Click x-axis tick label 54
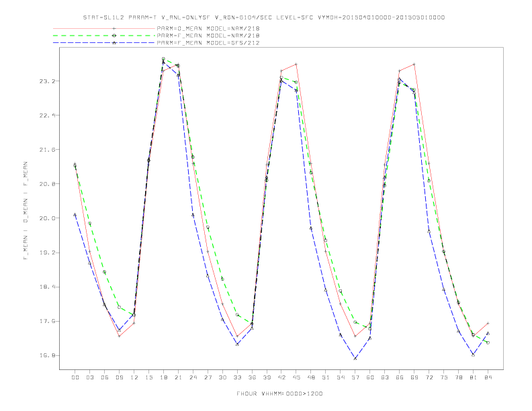Image resolution: width=532 pixels, height=411 pixels. coord(341,377)
